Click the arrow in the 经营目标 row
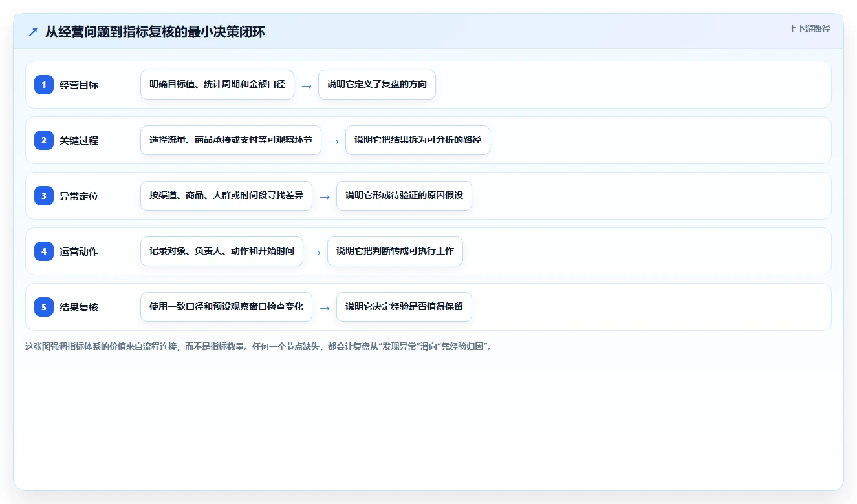857x504 pixels. 307,85
